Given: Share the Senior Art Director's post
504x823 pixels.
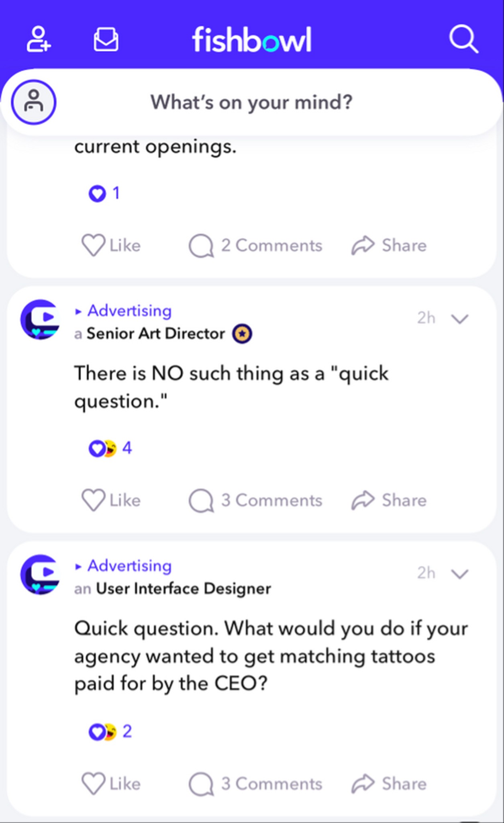Looking at the screenshot, I should pos(389,500).
